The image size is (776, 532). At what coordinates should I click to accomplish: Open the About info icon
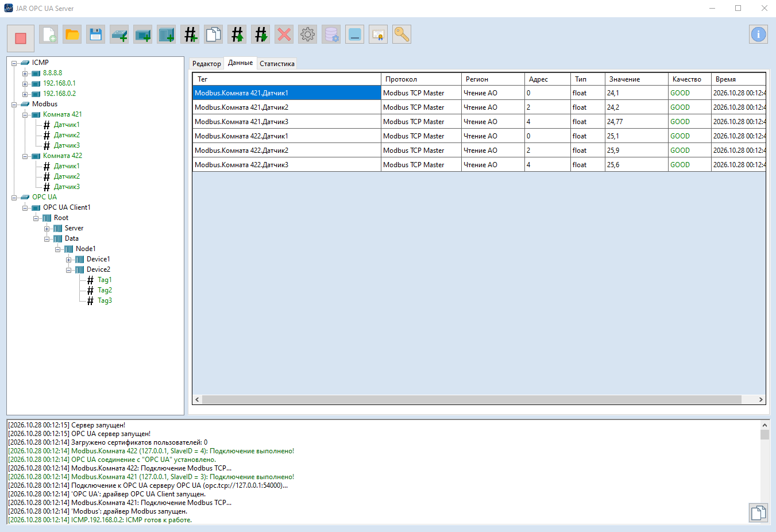coord(758,34)
